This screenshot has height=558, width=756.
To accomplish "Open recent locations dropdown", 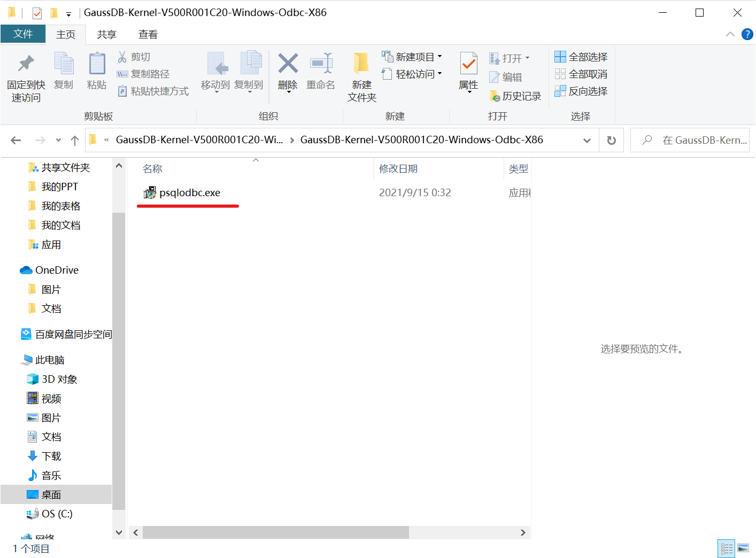I will (58, 140).
